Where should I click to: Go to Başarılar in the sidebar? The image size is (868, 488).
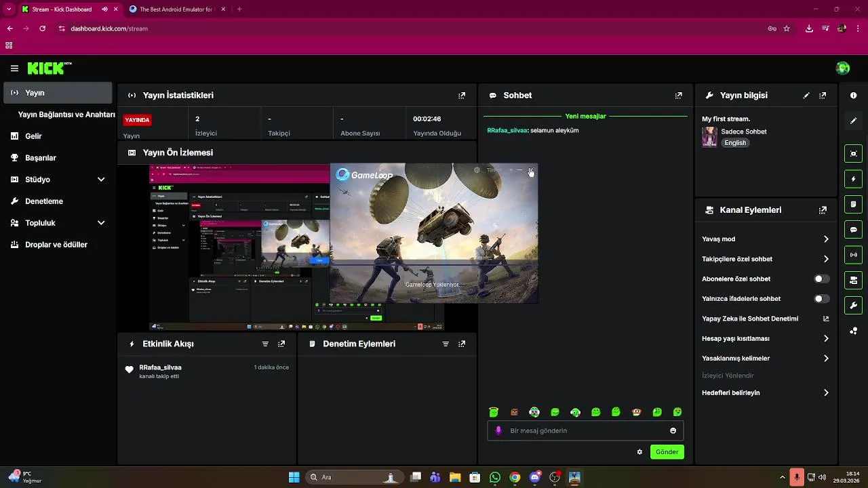(x=58, y=158)
